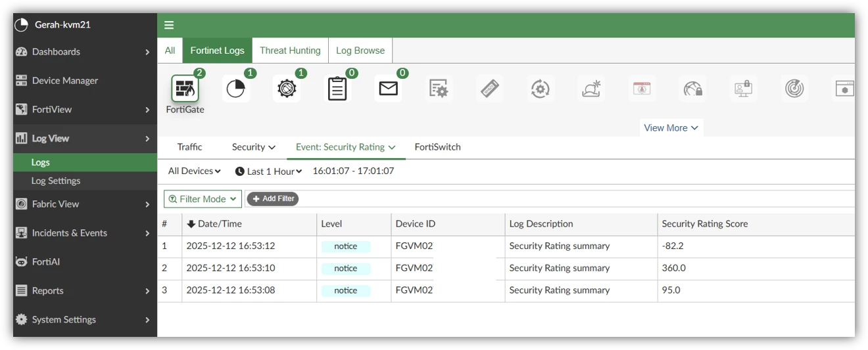The width and height of the screenshot is (868, 350).
Task: Expand the Fabric View menu chevron
Action: coord(147,204)
